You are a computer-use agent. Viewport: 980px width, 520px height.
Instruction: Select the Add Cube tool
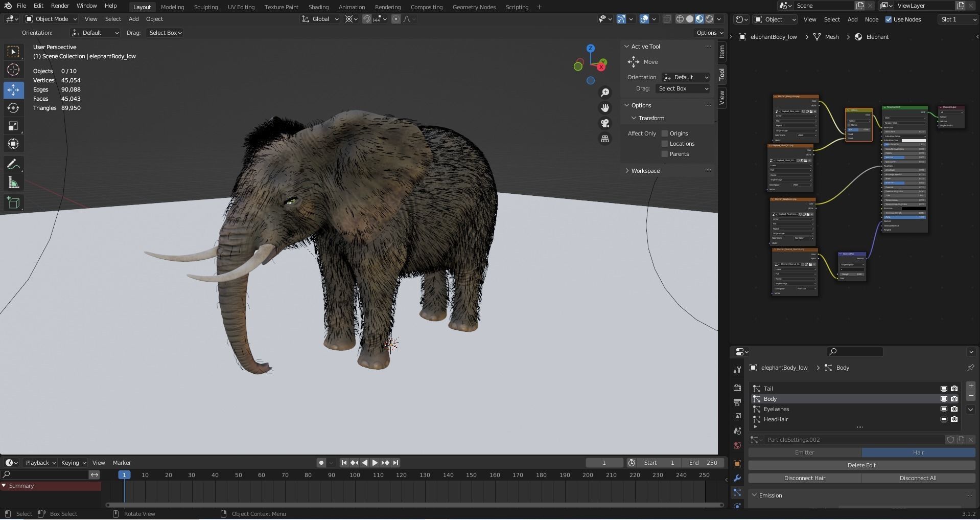click(13, 202)
